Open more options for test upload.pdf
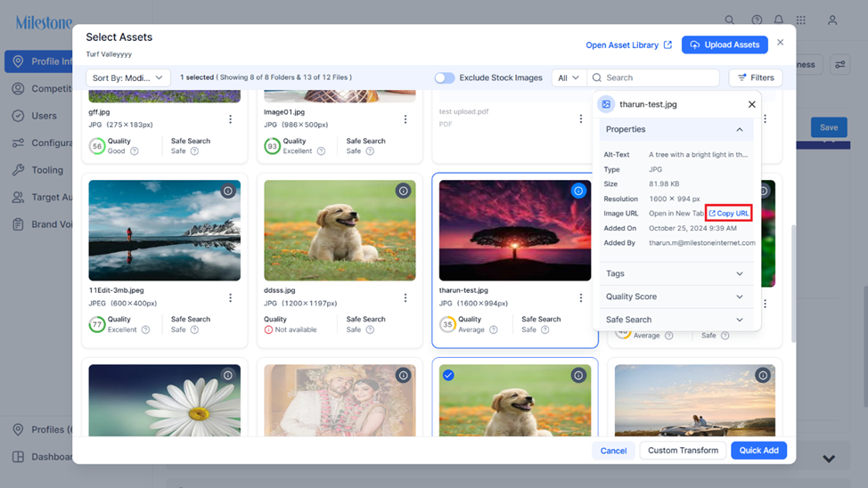 [581, 118]
